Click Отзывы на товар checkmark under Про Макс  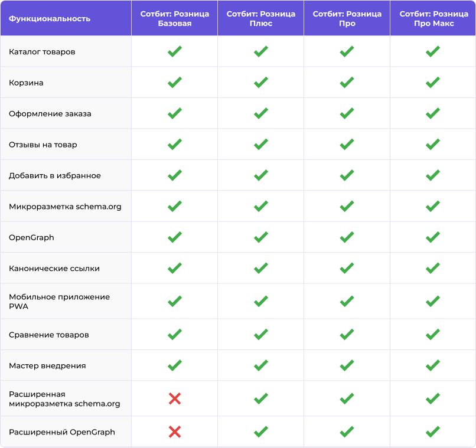(x=433, y=144)
